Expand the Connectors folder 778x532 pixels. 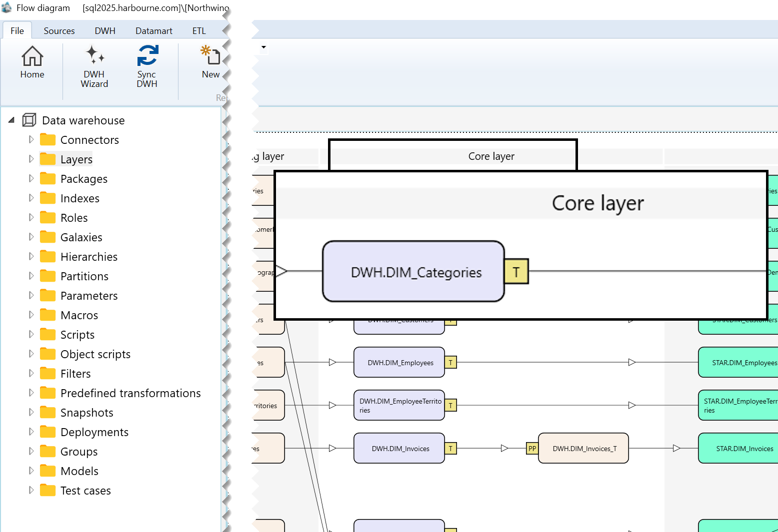31,139
